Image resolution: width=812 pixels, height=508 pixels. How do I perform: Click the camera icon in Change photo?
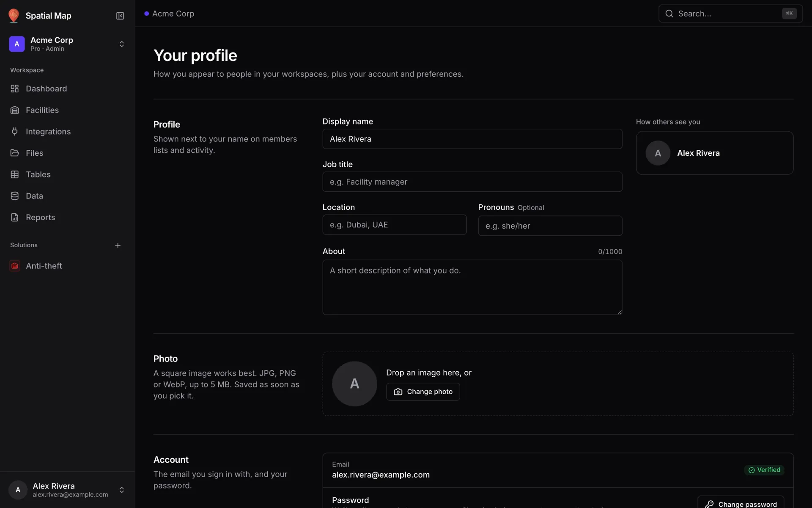398,392
